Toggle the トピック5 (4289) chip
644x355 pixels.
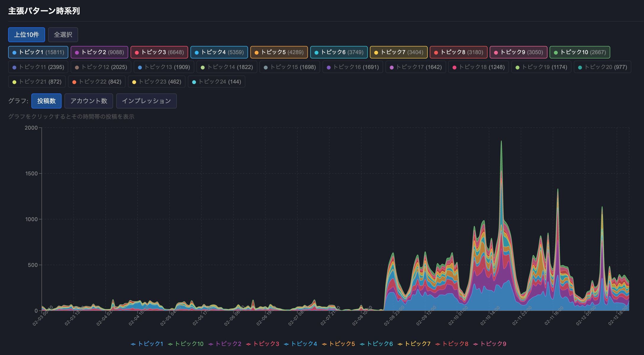[x=279, y=52]
